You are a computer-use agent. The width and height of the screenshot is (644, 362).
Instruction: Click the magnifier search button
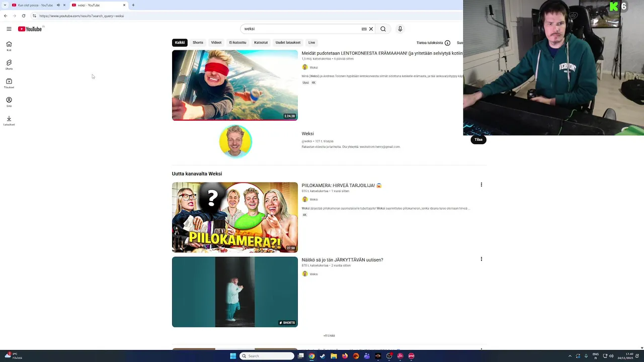click(x=383, y=29)
